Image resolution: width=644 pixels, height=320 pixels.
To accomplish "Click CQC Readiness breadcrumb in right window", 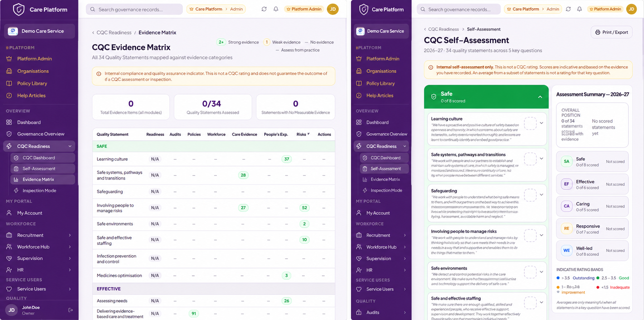I will [443, 29].
